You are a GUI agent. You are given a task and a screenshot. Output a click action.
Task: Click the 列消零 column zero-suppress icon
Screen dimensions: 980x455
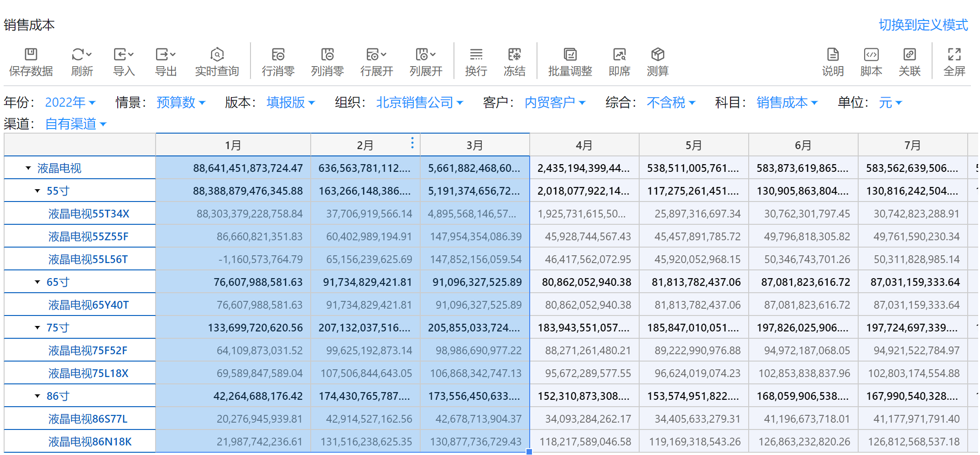point(327,55)
